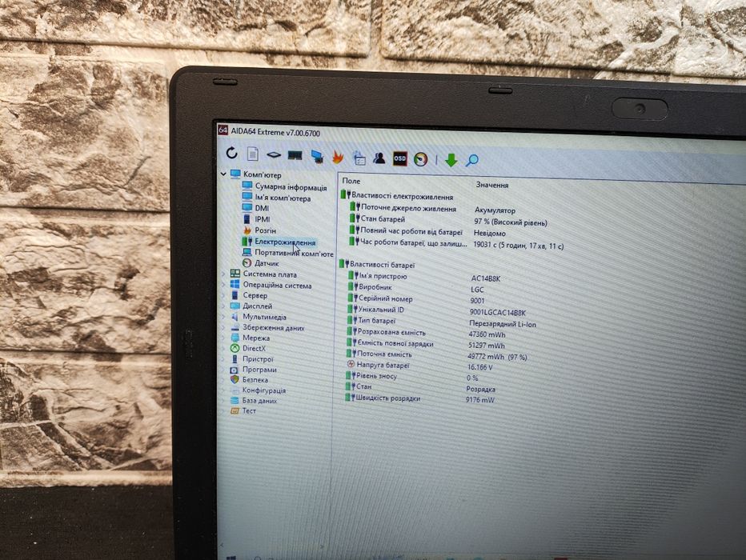
Task: Click the monitor diagnostics toolbar icon
Action: (x=317, y=157)
